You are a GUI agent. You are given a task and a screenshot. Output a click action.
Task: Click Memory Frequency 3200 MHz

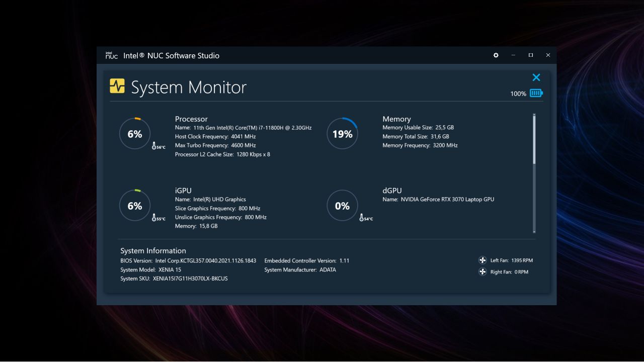pyautogui.click(x=420, y=145)
